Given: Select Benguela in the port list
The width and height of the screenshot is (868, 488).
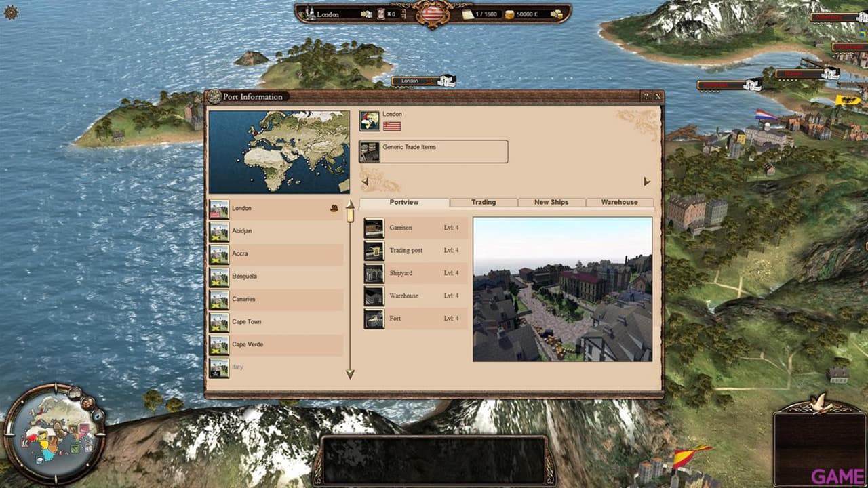Looking at the screenshot, I should click(x=276, y=277).
